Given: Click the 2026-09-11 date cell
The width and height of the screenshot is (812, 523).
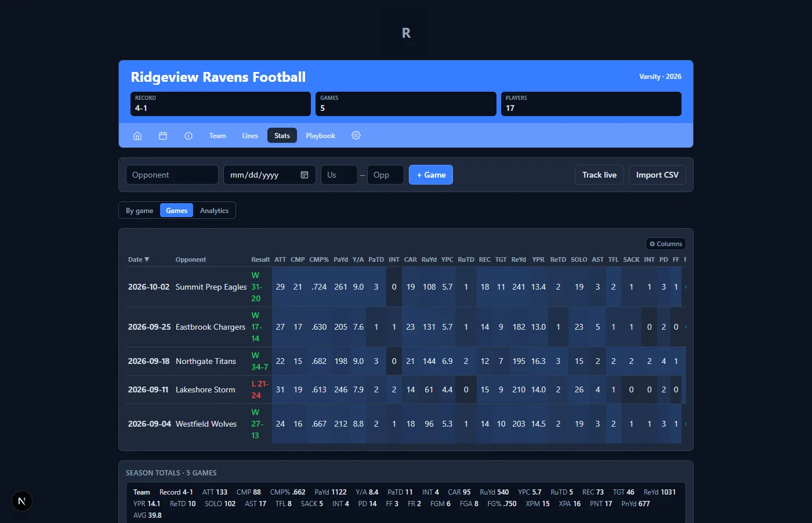Looking at the screenshot, I should 148,389.
